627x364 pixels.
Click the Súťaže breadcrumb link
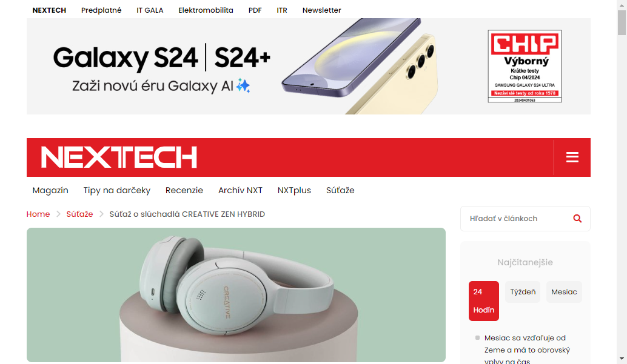(x=79, y=214)
